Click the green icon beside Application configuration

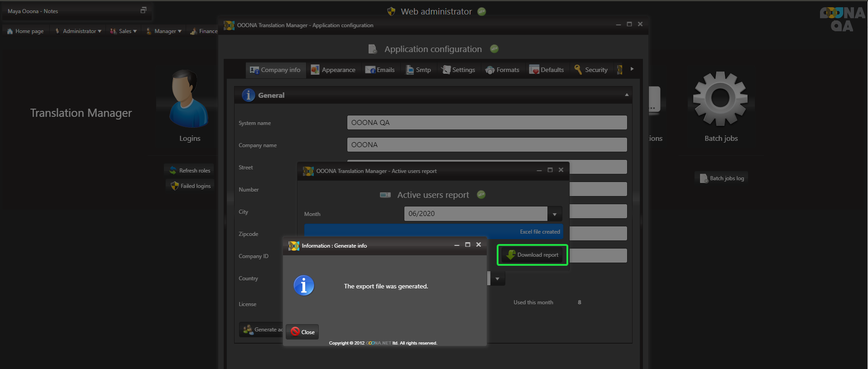pos(494,49)
